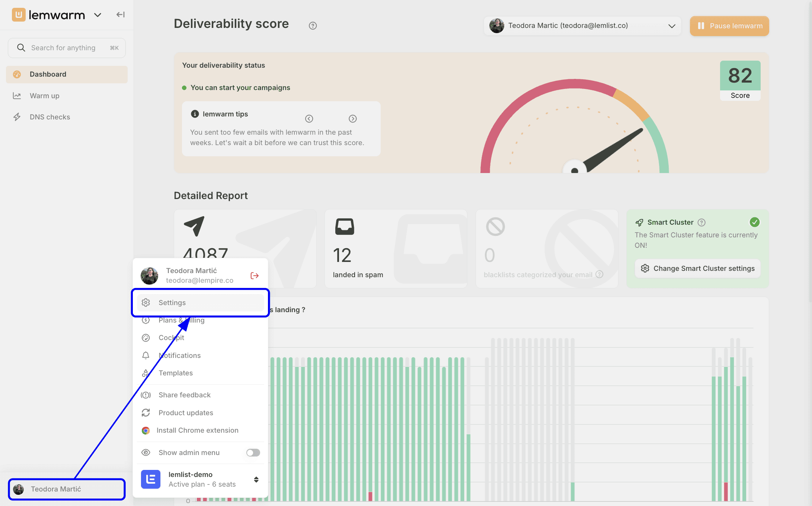The image size is (812, 506).
Task: Click the 'Detailed Report' heading
Action: (x=211, y=195)
